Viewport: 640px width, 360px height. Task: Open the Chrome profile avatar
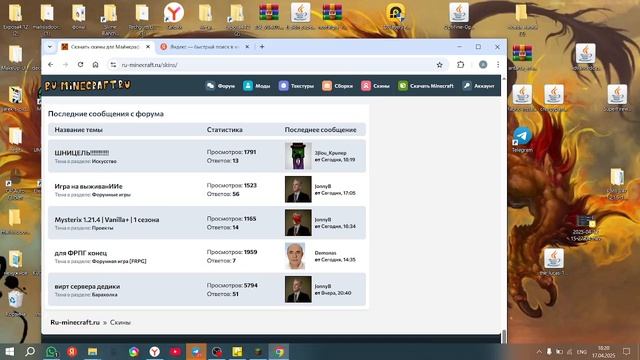(483, 64)
